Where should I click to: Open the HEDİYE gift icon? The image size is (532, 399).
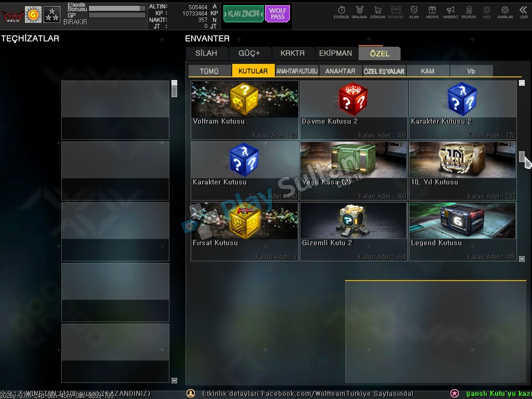click(x=432, y=12)
